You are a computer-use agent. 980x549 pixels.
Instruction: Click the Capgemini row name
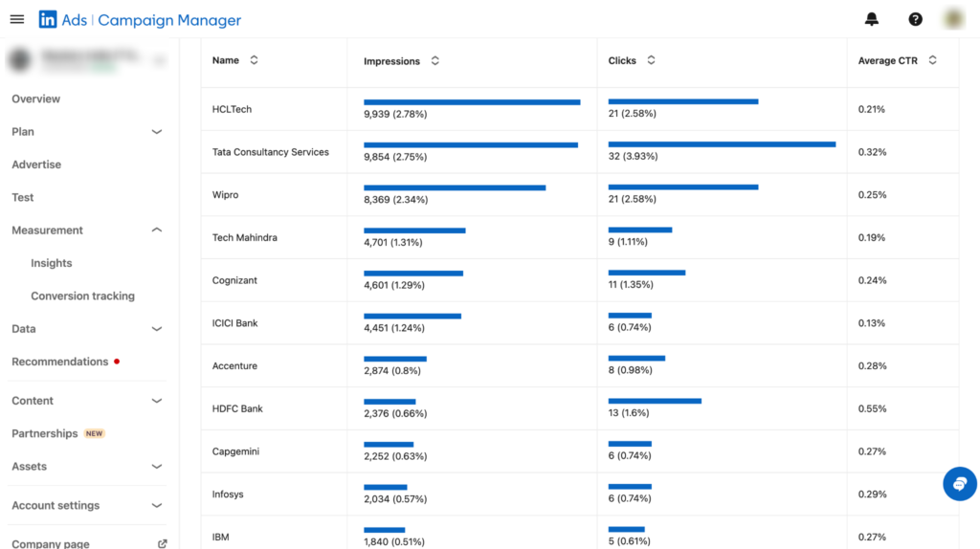pos(235,451)
